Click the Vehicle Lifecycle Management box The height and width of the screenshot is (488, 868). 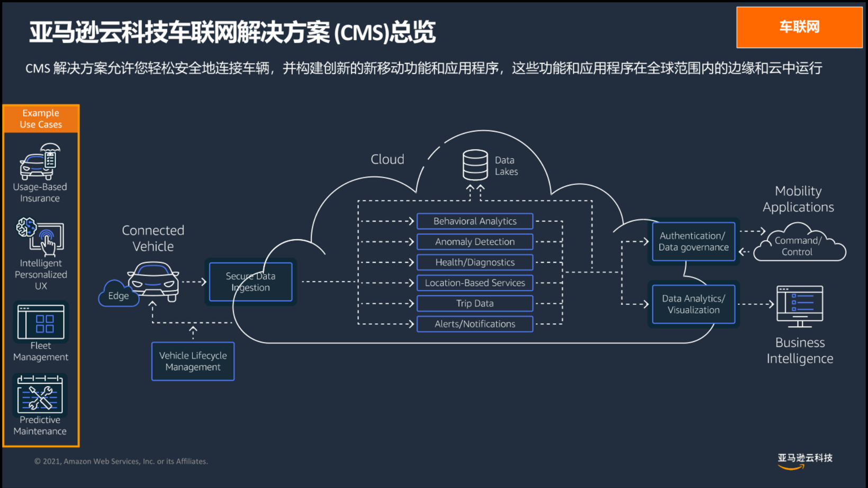[x=193, y=361]
